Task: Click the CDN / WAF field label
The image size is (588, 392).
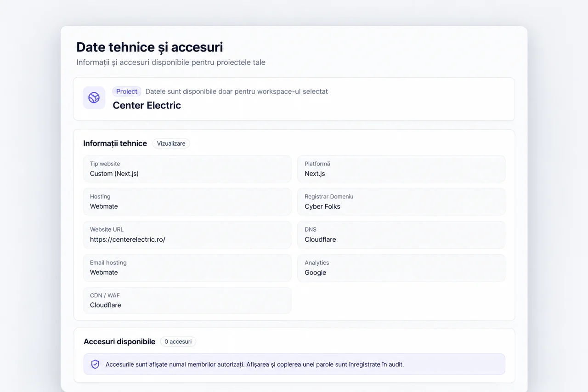Action: click(x=105, y=295)
